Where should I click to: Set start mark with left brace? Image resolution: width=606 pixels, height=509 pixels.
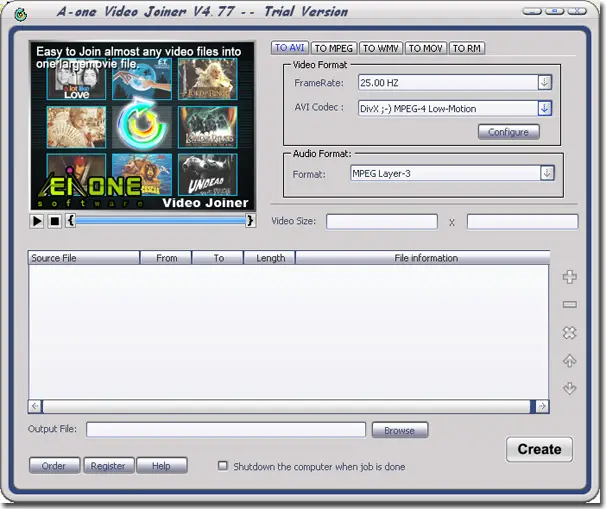(x=70, y=221)
